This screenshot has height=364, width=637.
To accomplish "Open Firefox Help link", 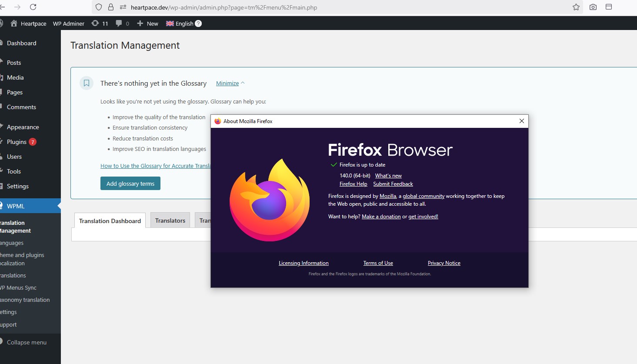I will 354,184.
